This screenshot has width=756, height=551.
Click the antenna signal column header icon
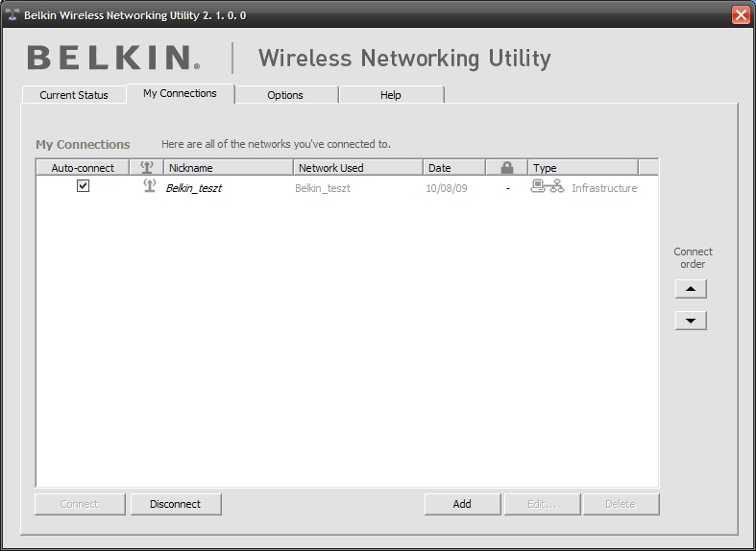[x=147, y=168]
